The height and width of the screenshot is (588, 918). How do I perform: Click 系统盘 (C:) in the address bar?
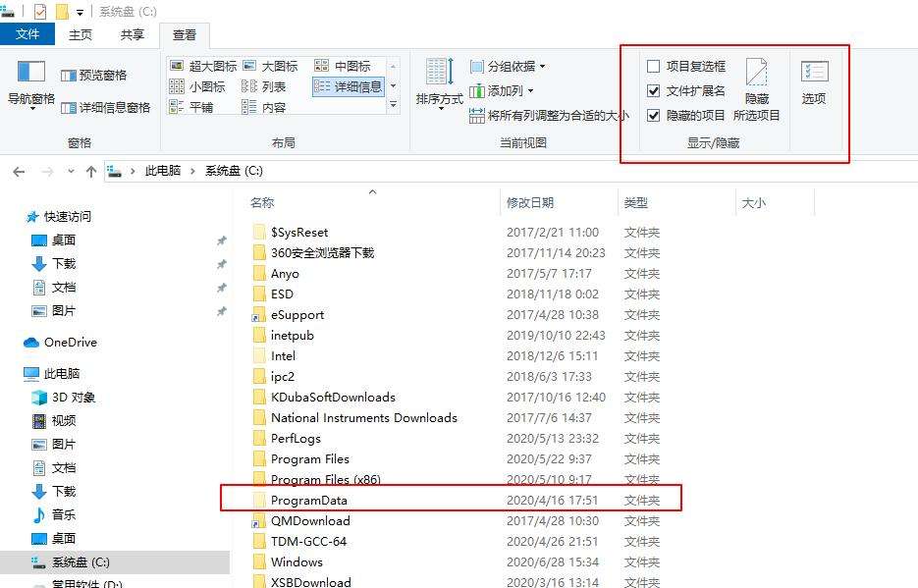tap(234, 171)
